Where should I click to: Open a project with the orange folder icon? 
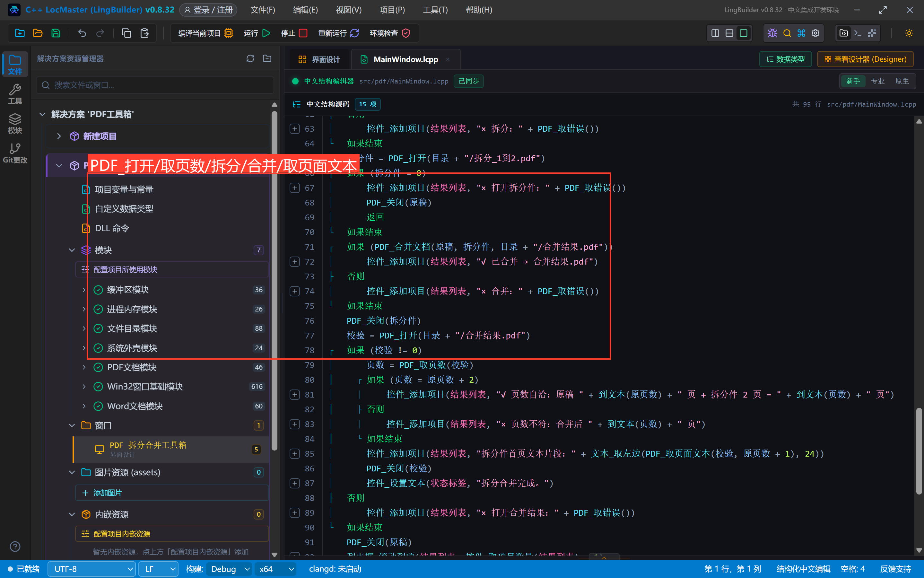coord(38,33)
